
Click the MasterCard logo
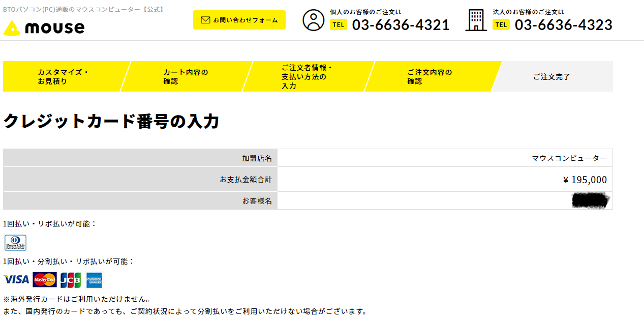[45, 280]
